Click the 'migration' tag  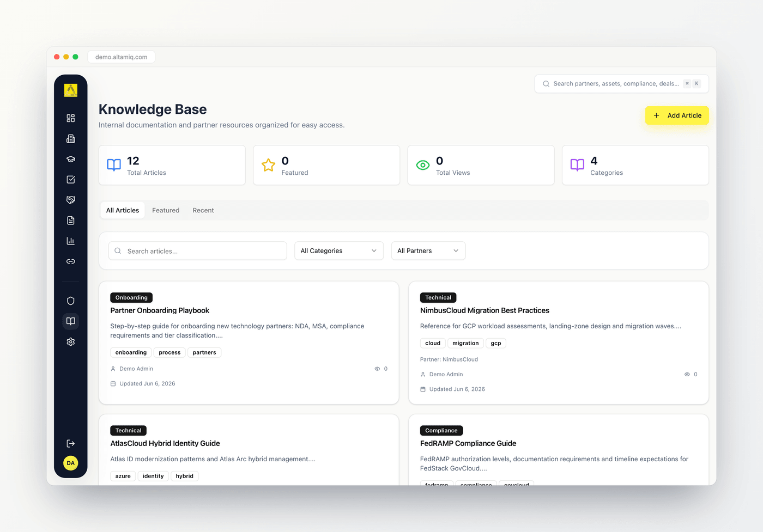[465, 343]
